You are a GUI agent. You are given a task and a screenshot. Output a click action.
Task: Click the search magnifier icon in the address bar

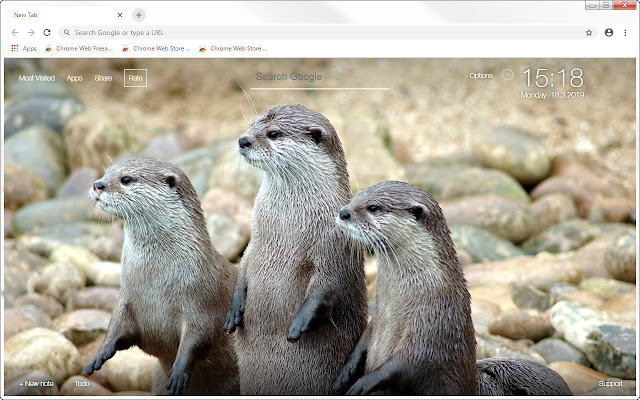[67, 33]
